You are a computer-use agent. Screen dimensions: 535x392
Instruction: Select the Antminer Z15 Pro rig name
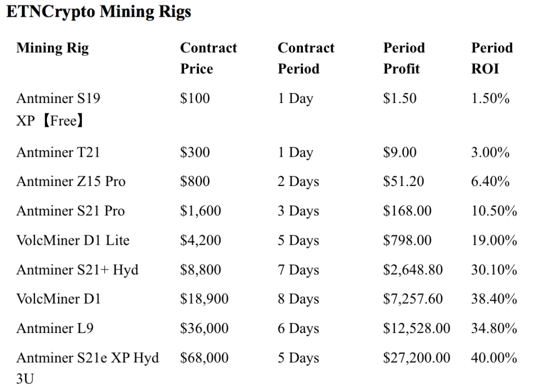[x=71, y=182]
